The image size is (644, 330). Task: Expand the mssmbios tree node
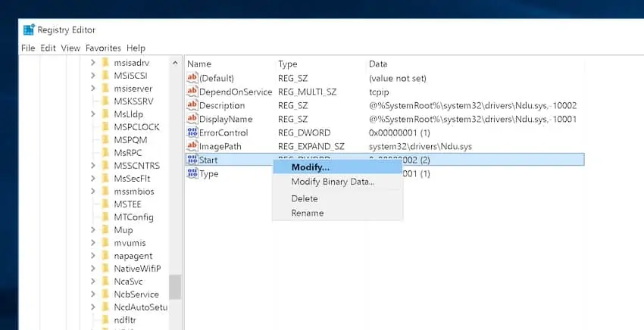click(93, 191)
